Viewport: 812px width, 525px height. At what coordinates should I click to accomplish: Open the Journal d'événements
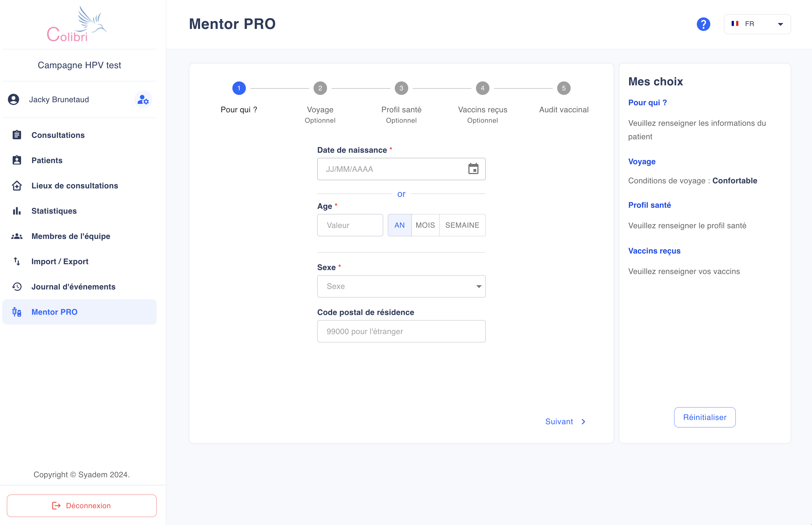click(73, 287)
